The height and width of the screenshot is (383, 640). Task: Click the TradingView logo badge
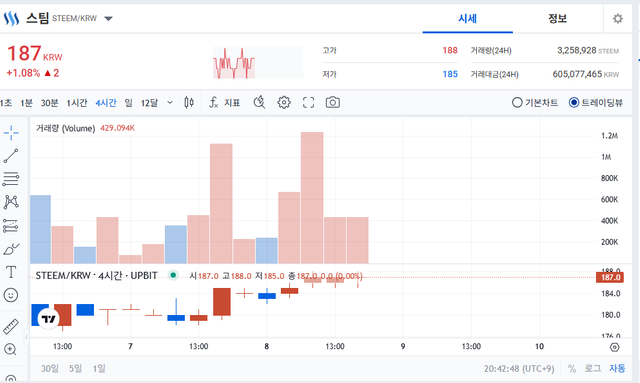tap(49, 319)
